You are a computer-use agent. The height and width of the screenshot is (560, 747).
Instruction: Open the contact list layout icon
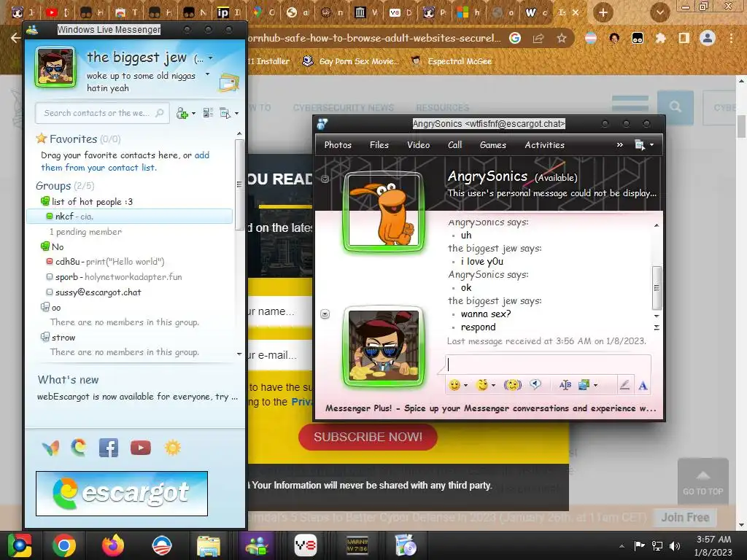coord(208,113)
